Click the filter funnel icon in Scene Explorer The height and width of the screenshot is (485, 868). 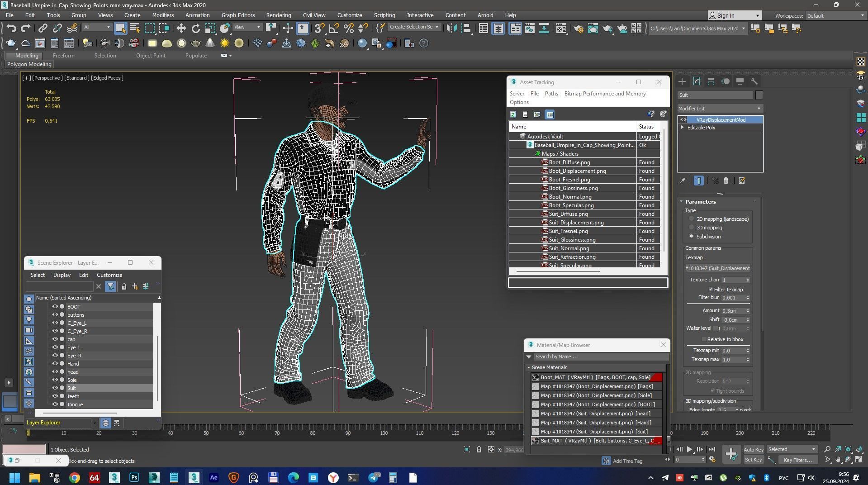[x=110, y=286]
